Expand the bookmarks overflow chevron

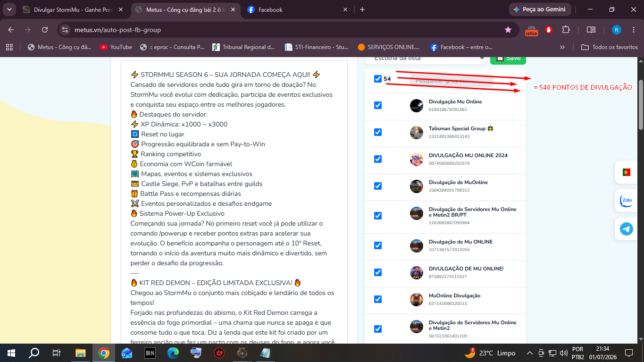click(x=562, y=47)
